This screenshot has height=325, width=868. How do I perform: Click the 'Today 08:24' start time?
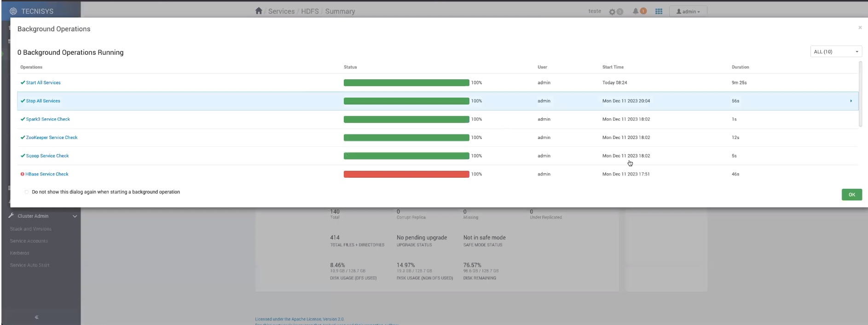click(x=615, y=83)
